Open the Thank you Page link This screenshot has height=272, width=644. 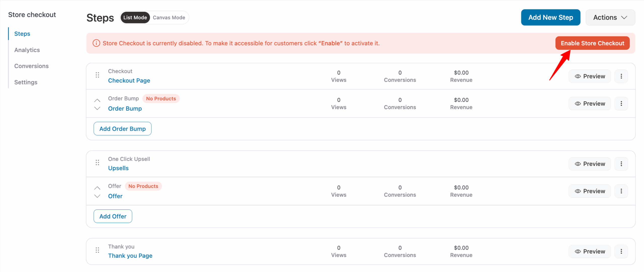[130, 256]
